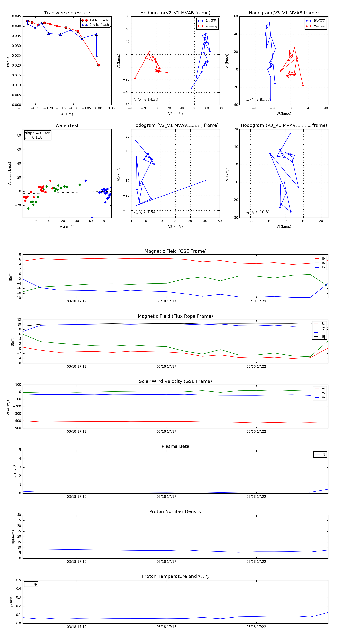Screen dimensions: 351x644
Task: Click the Hodogram (V3_V1 MVAV remaining frame) title
Action: [x=284, y=125]
